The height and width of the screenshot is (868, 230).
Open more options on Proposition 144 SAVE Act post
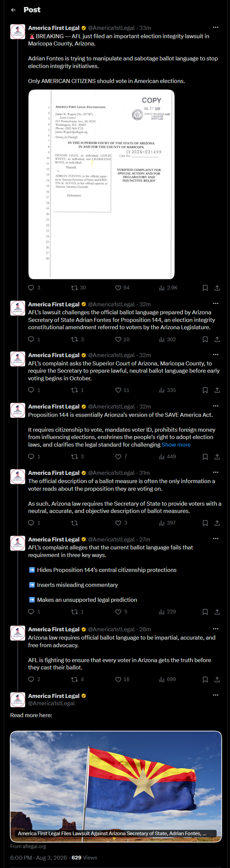[216, 406]
